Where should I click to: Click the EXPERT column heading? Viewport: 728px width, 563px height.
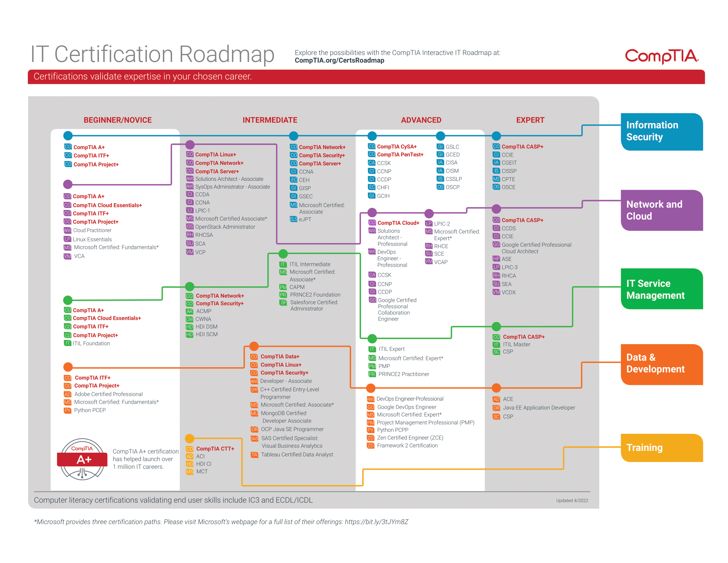(530, 120)
